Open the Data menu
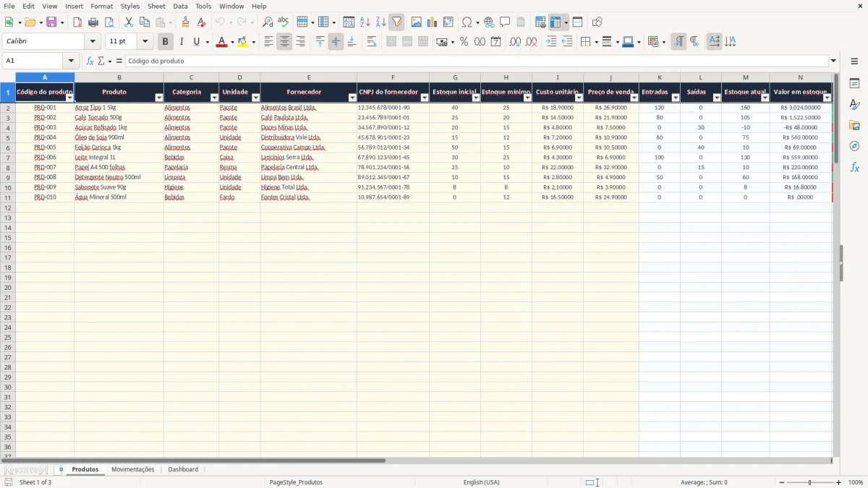The width and height of the screenshot is (868, 488). coord(180,6)
